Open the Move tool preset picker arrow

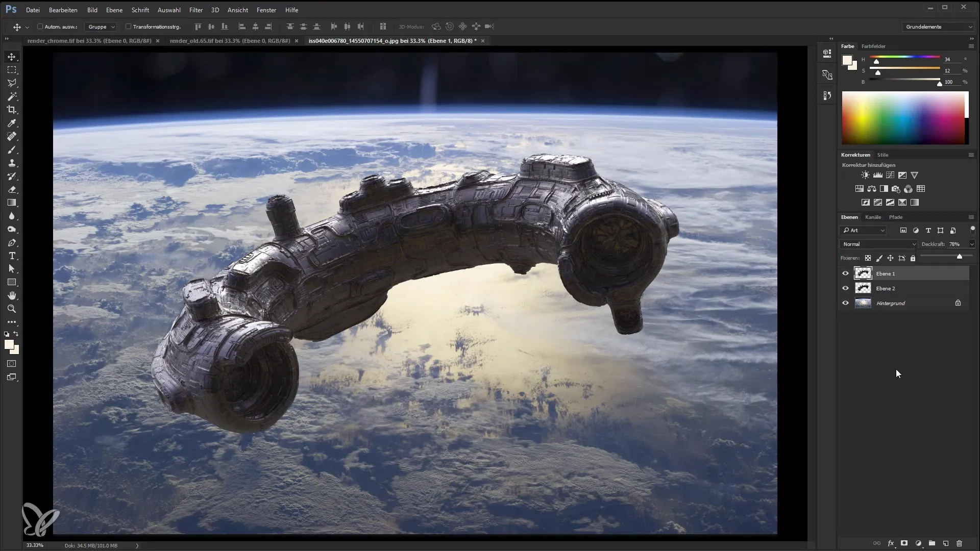click(27, 27)
